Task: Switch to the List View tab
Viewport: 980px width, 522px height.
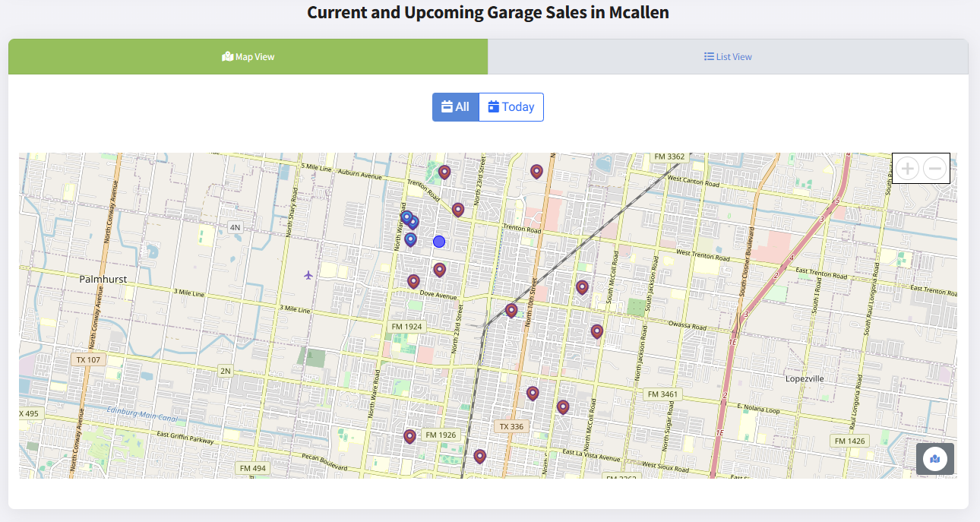Action: coord(727,56)
